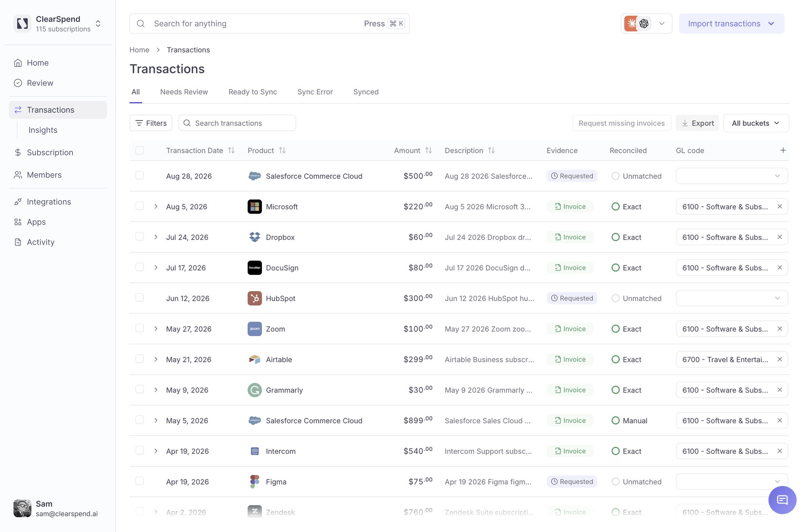Click the Filters button

point(151,123)
